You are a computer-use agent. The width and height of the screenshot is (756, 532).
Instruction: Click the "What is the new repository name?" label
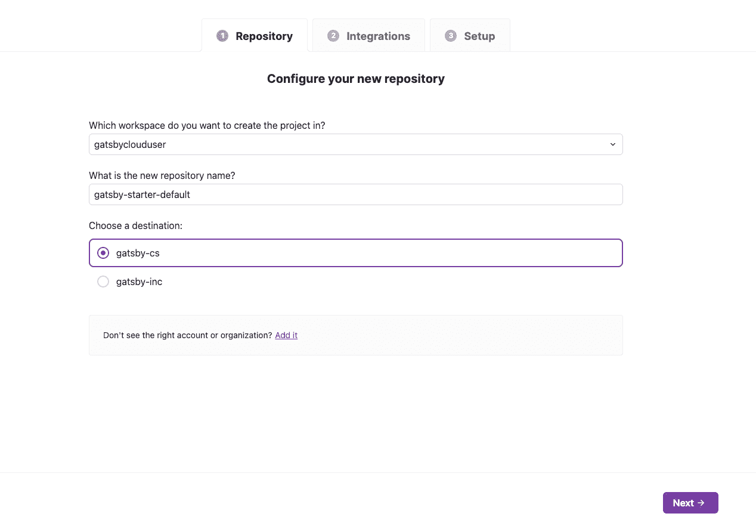coord(162,175)
